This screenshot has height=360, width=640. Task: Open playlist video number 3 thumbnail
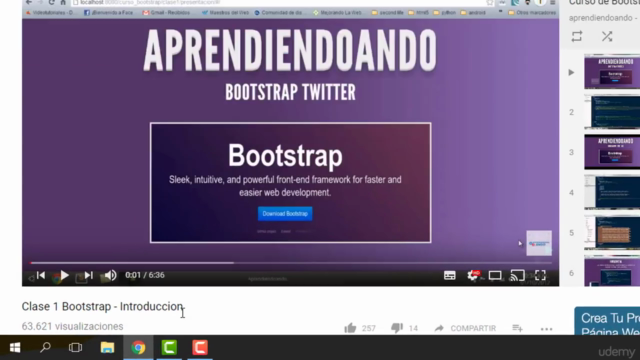point(612,152)
